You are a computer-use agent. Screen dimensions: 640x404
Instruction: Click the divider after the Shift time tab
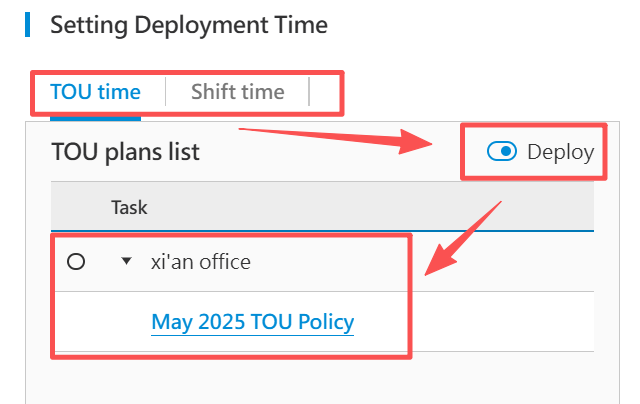309,92
